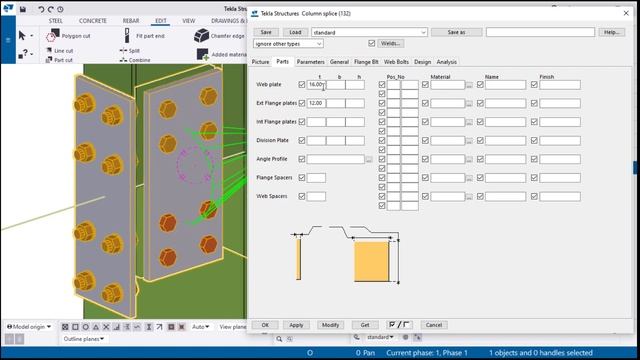Image resolution: width=640 pixels, height=360 pixels.
Task: Click the Save as button
Action: [x=456, y=32]
